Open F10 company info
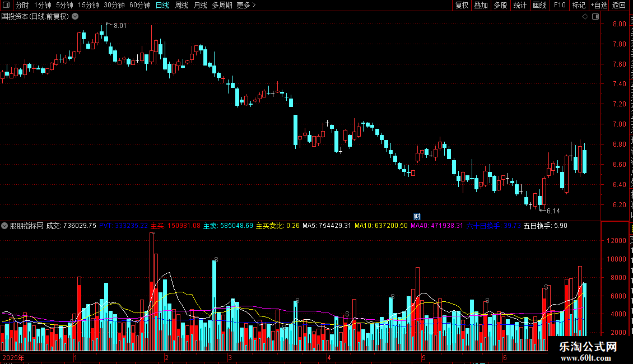633x364 pixels. 560,5
